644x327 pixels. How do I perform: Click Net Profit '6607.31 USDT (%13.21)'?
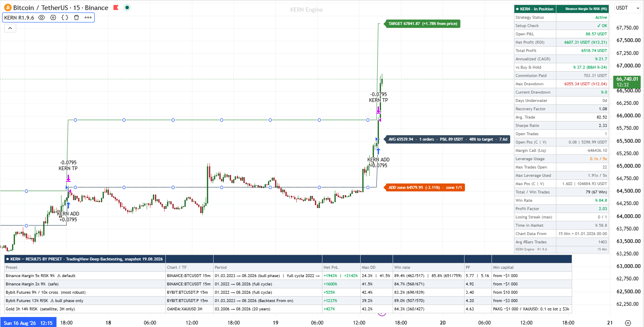click(585, 42)
